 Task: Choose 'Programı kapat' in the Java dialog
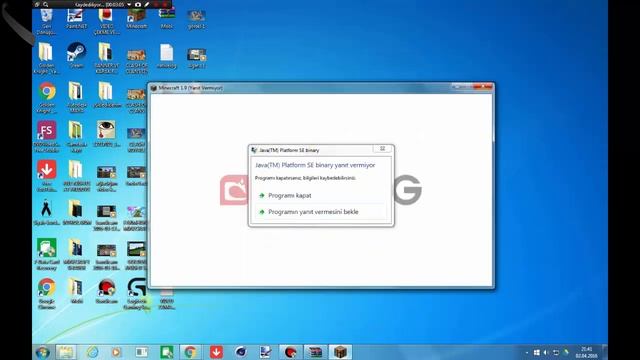tap(321, 196)
